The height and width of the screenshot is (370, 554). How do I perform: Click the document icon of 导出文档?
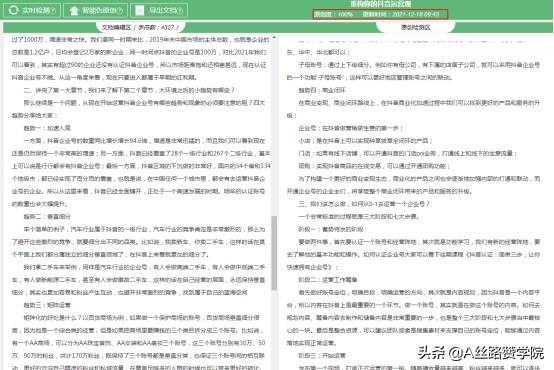(x=140, y=10)
